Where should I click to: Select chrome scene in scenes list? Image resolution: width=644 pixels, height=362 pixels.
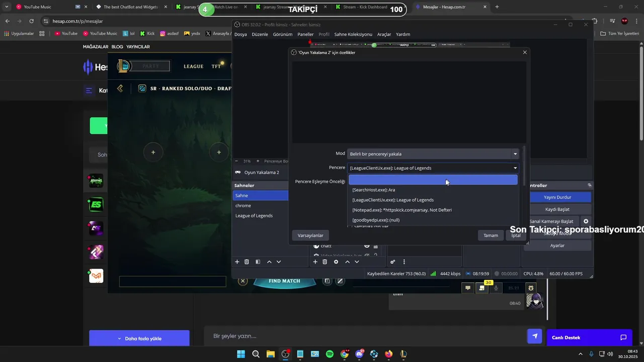[x=261, y=206]
